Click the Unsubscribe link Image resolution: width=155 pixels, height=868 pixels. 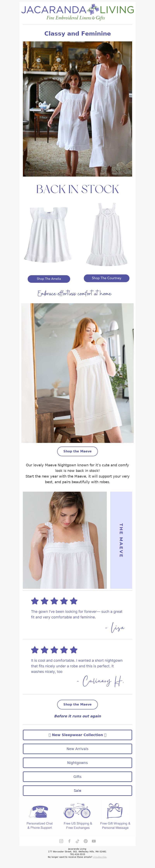(100, 857)
